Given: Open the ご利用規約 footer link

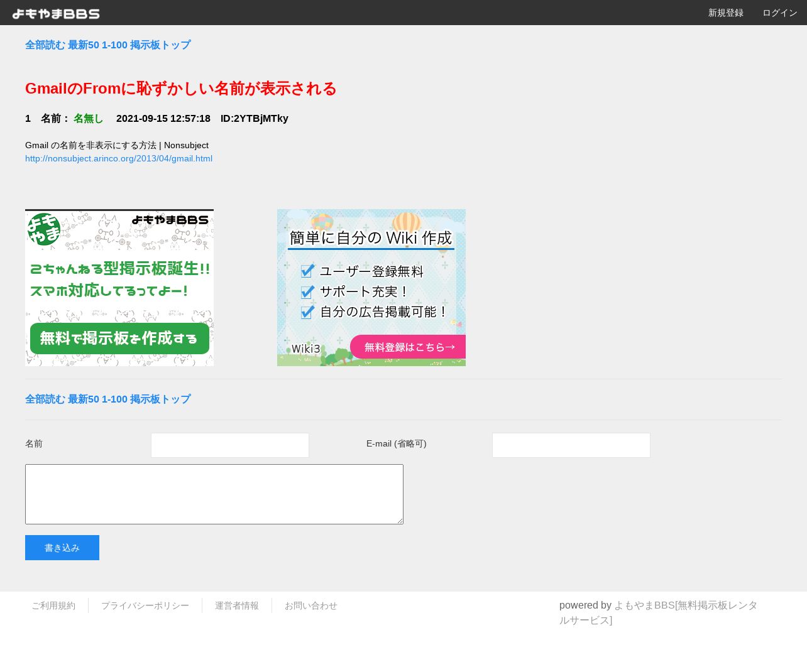Looking at the screenshot, I should click(53, 605).
